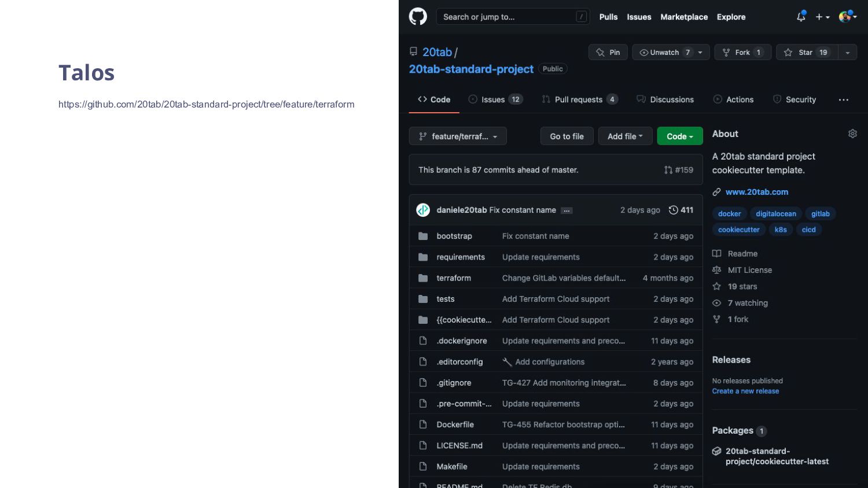Switch to the Security tab

pos(795,99)
